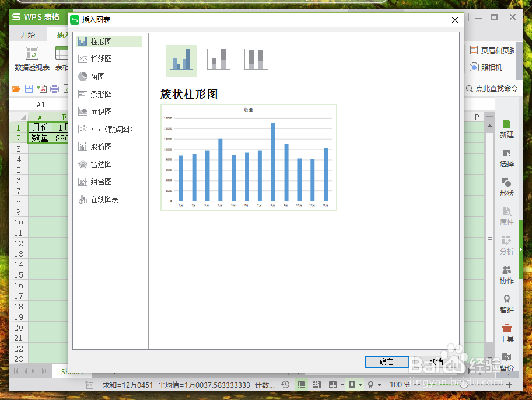The image size is (532, 400).
Task: Select cell reference in Name Box A1
Action: (40, 105)
